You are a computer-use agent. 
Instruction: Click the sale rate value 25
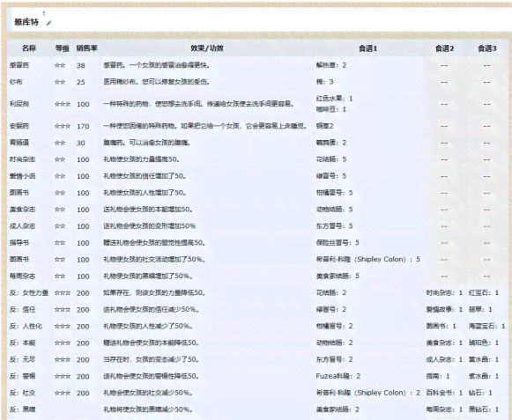[x=81, y=82]
